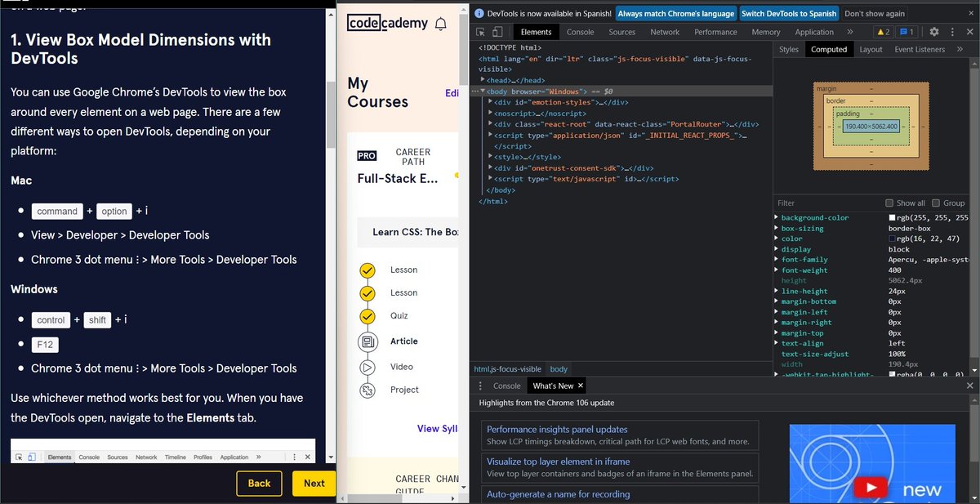Enable the Show all checkbox

coord(889,203)
